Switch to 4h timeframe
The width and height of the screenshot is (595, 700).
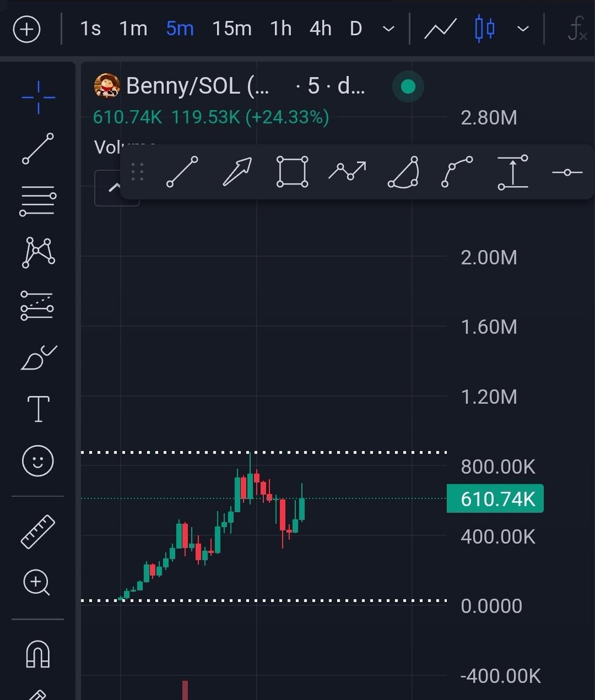point(320,29)
